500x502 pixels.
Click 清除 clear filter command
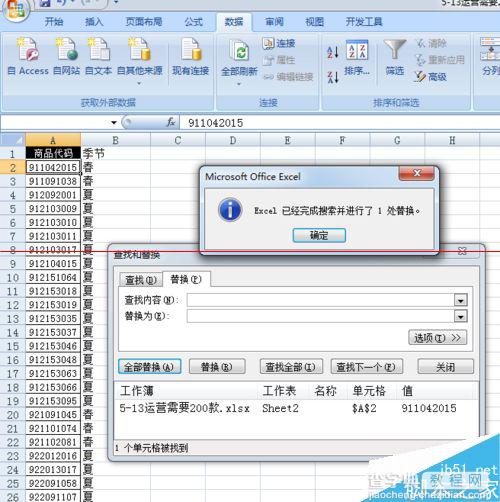pos(431,43)
